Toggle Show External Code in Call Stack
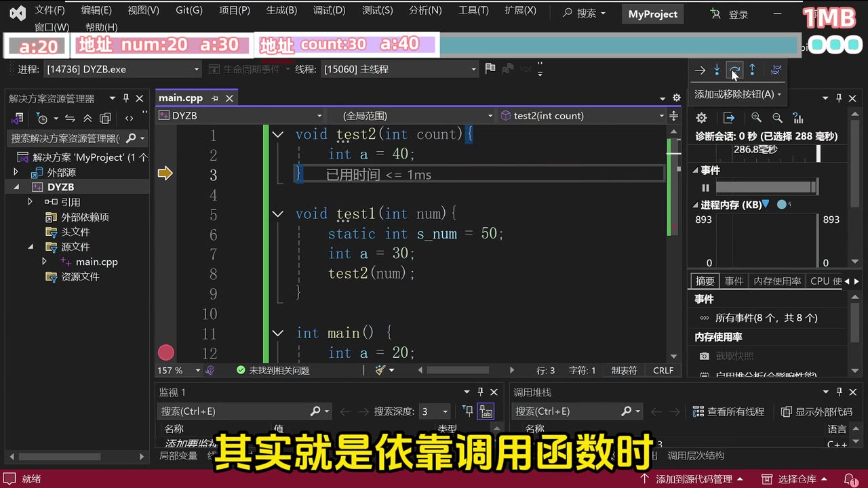Image resolution: width=868 pixels, height=488 pixels. click(816, 411)
